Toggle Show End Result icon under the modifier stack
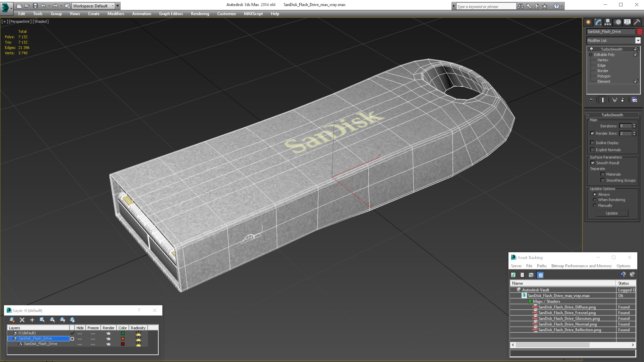This screenshot has height=362, width=644. (603, 100)
